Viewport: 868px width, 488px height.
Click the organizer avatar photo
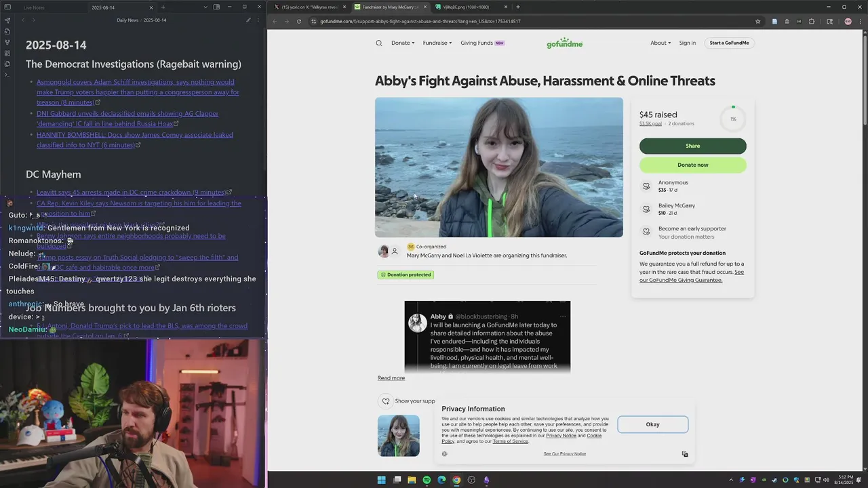click(384, 251)
